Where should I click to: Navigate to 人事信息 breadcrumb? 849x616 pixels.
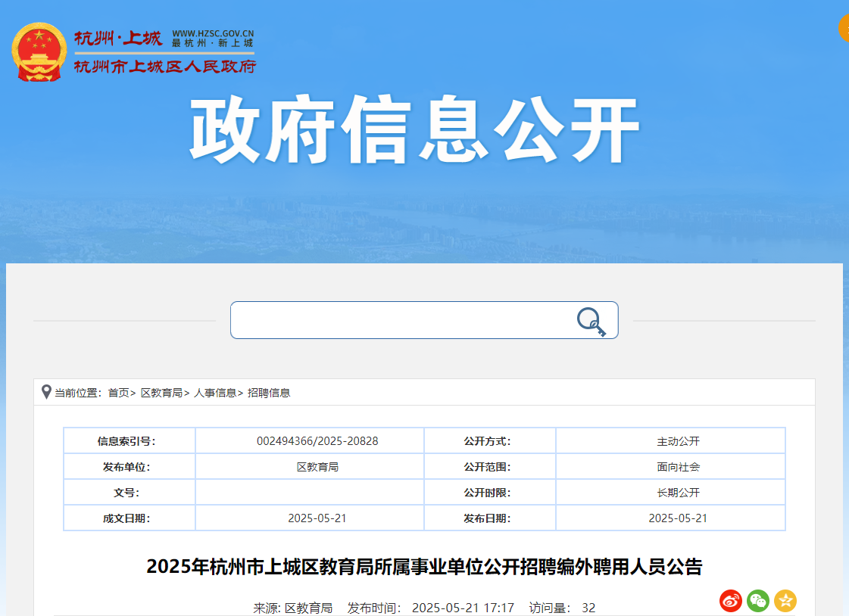point(215,393)
